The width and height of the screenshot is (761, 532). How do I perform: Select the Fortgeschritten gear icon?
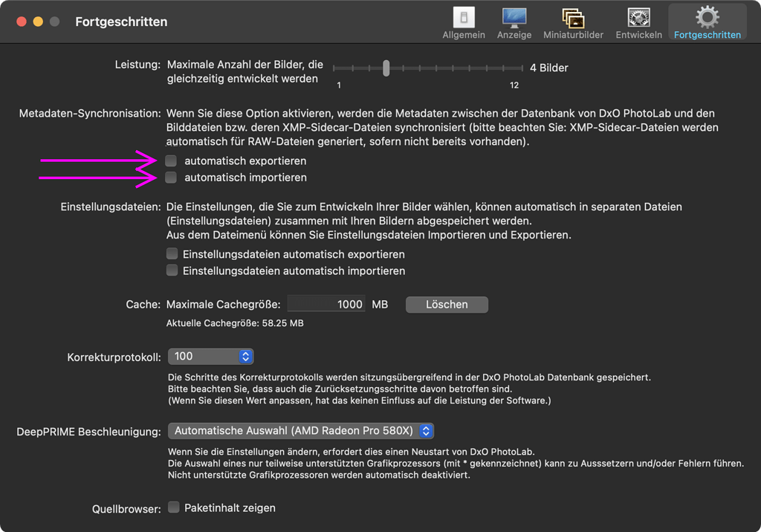coord(707,23)
